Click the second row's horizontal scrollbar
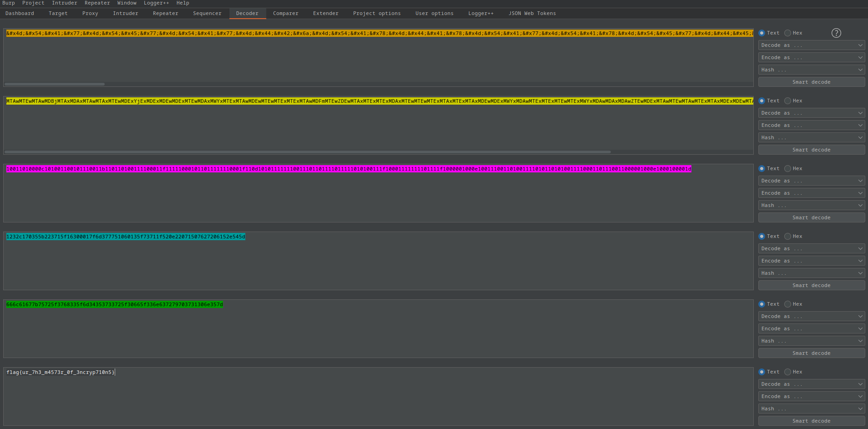Viewport: 868px width, 429px height. click(308, 152)
